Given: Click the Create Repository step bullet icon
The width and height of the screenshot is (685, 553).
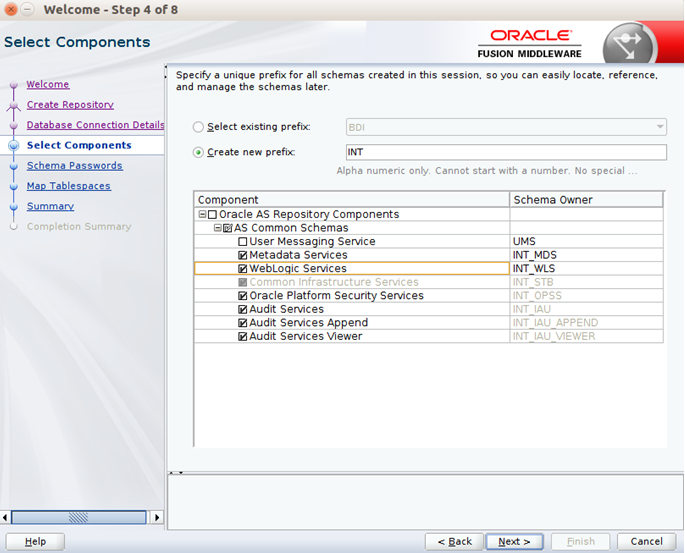Looking at the screenshot, I should (x=14, y=105).
